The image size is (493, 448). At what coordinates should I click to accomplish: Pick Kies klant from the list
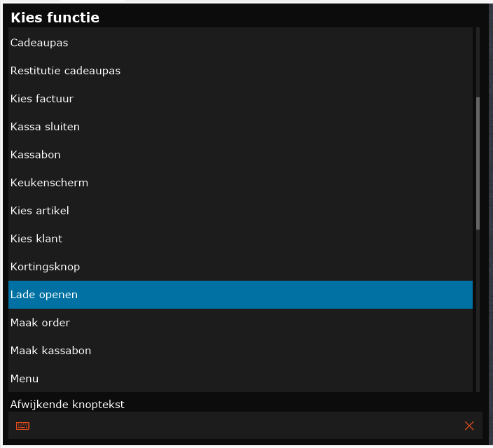(x=240, y=239)
